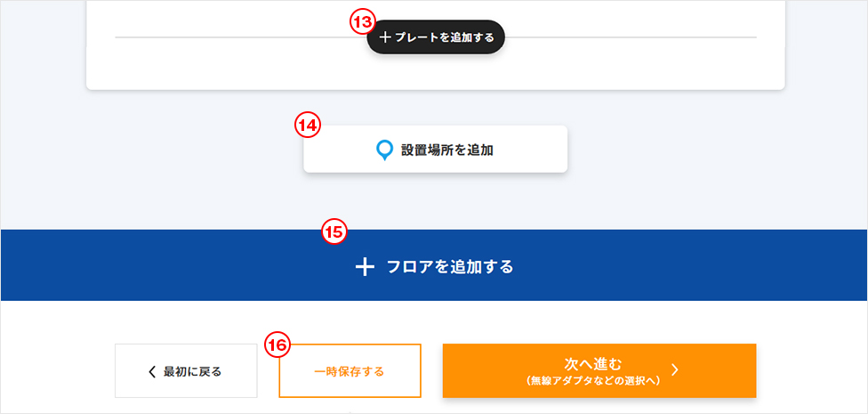
Task: Click the 無線アダプタなどの選択へ subtitle
Action: click(x=593, y=380)
